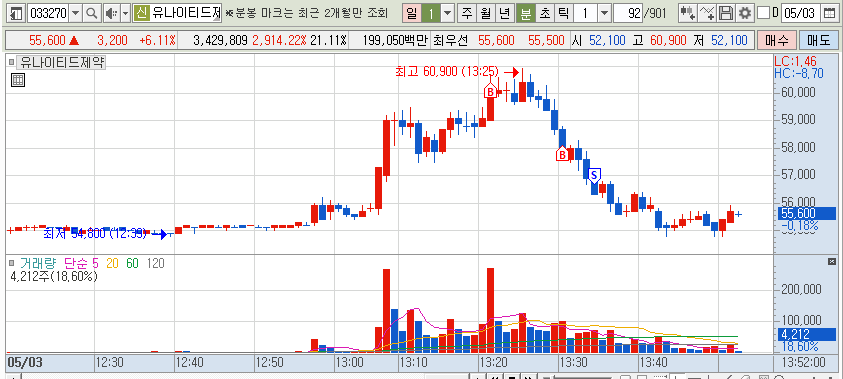Screen dimensions: 843x379
Task: Select the green 1 period button
Action: coord(430,13)
